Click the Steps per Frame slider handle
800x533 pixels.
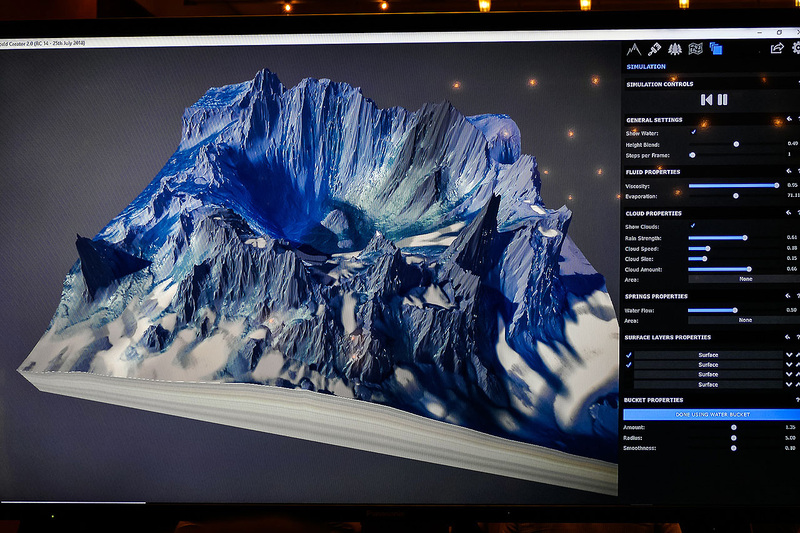pos(692,155)
